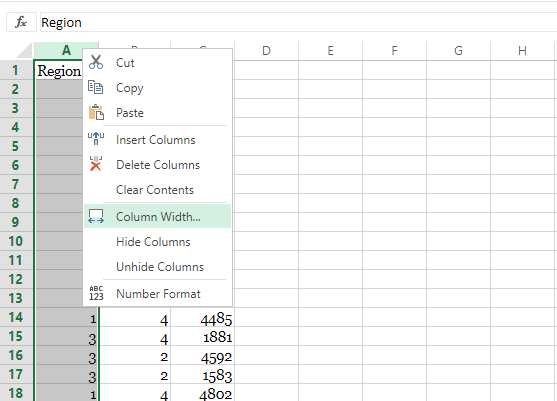557x401 pixels.
Task: Select row 14 header
Action: 16,317
